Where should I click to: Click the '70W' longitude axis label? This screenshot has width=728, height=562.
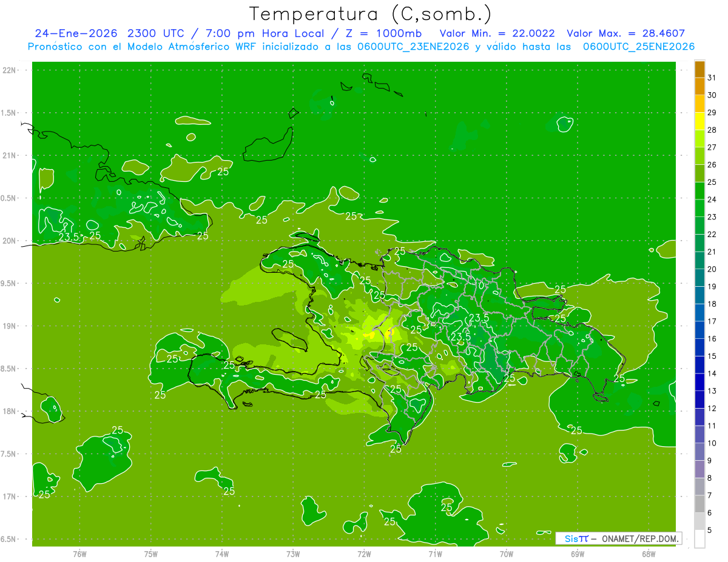(x=507, y=555)
